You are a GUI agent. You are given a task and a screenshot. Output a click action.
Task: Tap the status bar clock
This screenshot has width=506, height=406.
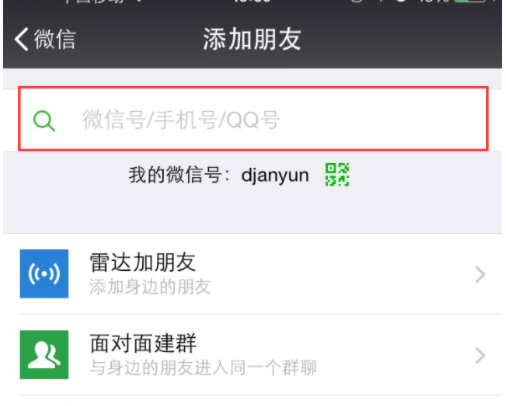pyautogui.click(x=252, y=1)
